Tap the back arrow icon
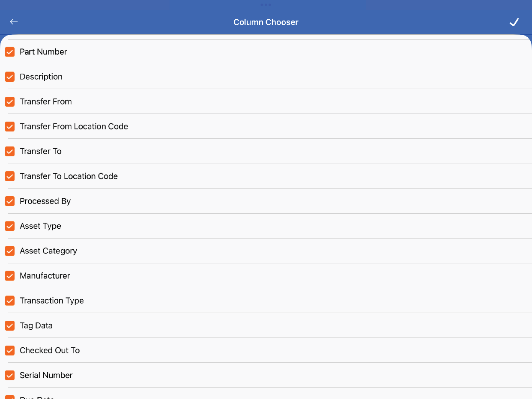 14,22
